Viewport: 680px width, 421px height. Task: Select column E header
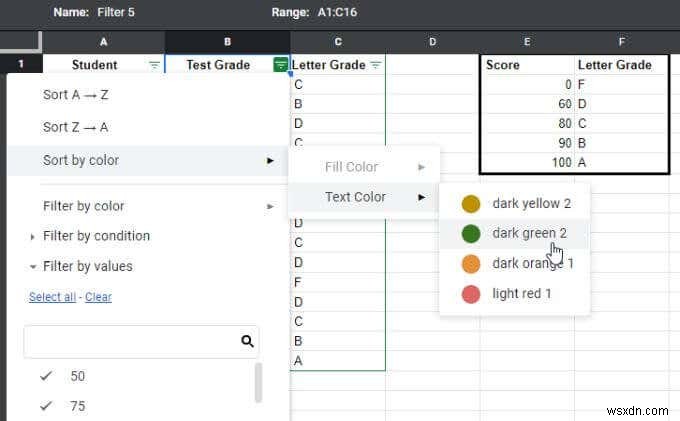click(527, 42)
